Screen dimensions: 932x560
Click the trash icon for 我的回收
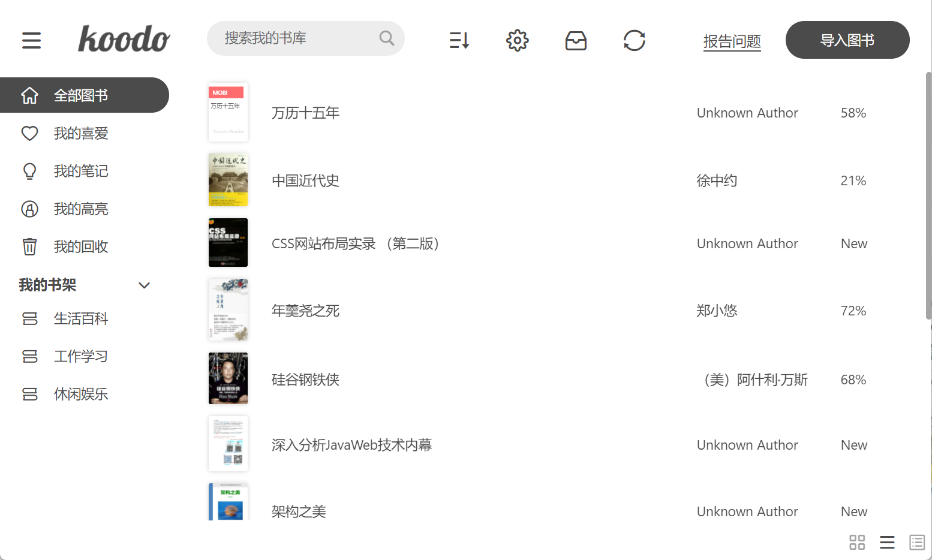pyautogui.click(x=29, y=246)
